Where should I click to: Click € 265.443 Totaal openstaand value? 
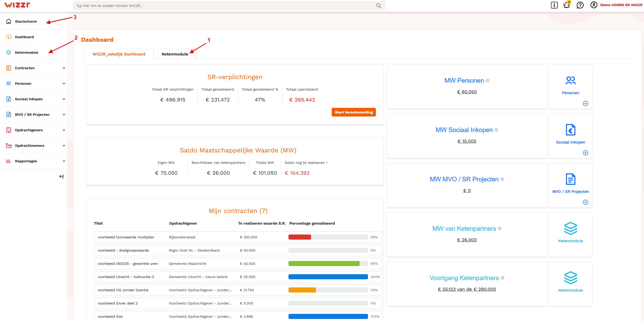tap(302, 100)
